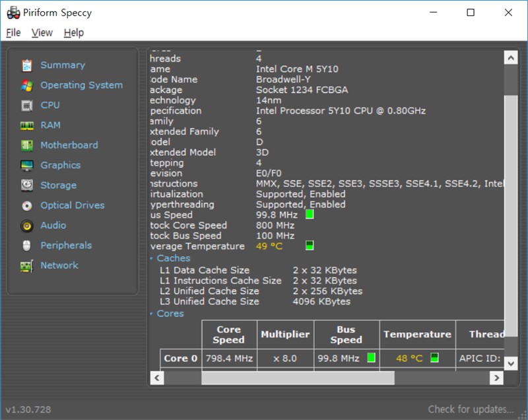This screenshot has height=420, width=528.
Task: Open the Audio section
Action: pyautogui.click(x=53, y=225)
